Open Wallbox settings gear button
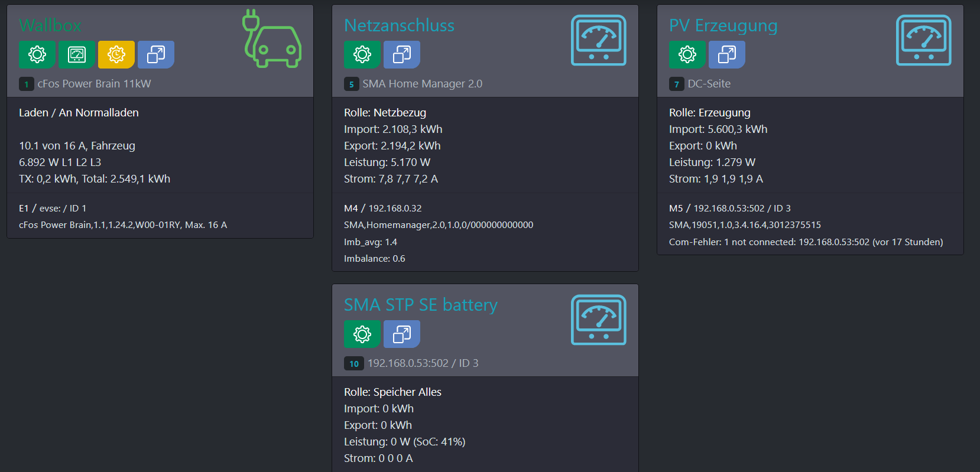The height and width of the screenshot is (472, 980). 37,54
